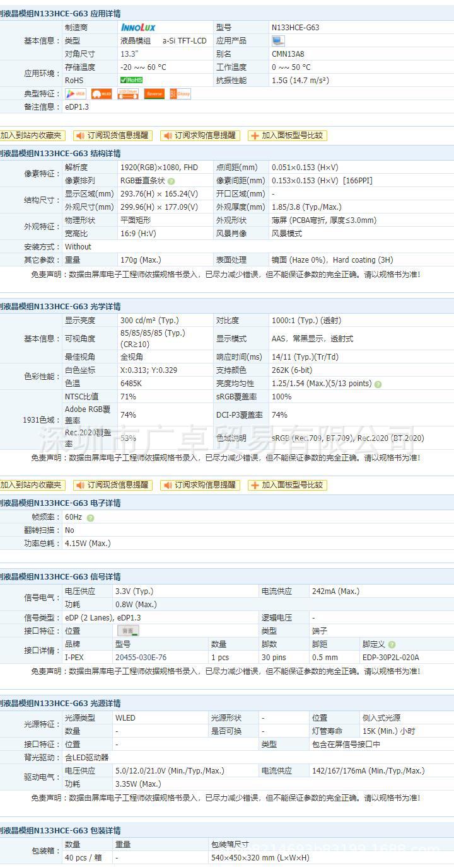454x868 pixels.
Task: Click the model number N133HCE-G63 value
Action: tap(295, 28)
